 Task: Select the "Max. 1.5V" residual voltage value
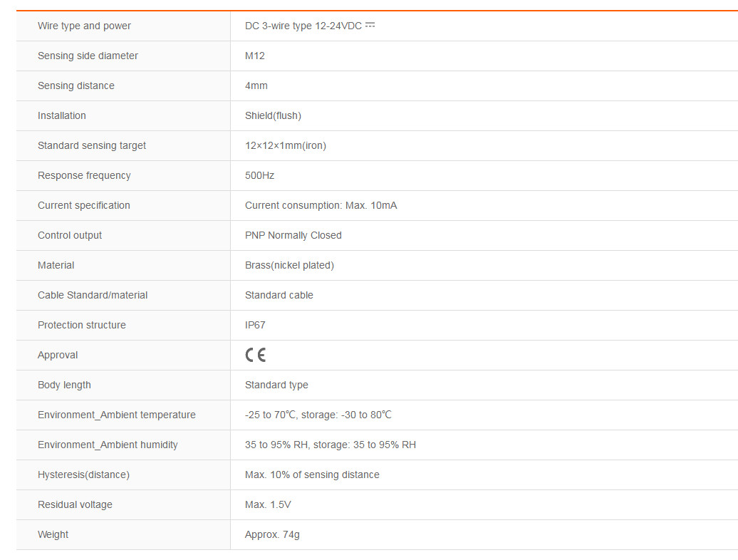[x=268, y=504]
